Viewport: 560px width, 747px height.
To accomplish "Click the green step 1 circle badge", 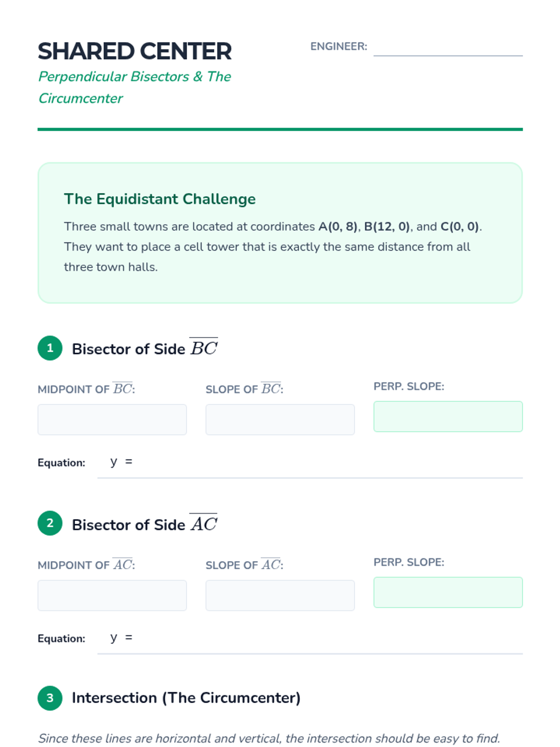I will point(50,348).
